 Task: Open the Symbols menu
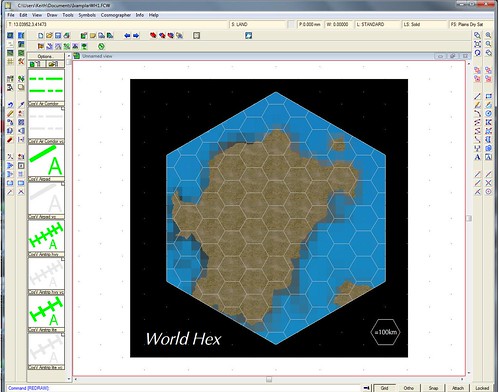point(87,15)
